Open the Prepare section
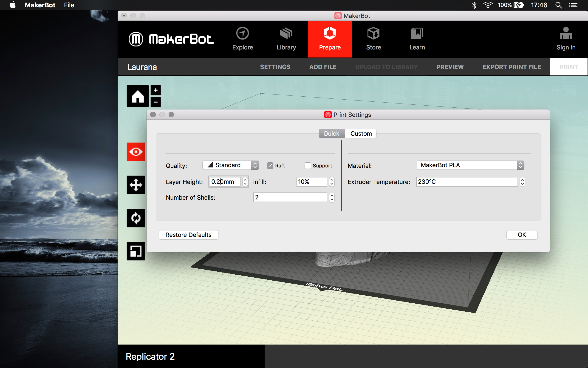 (330, 39)
